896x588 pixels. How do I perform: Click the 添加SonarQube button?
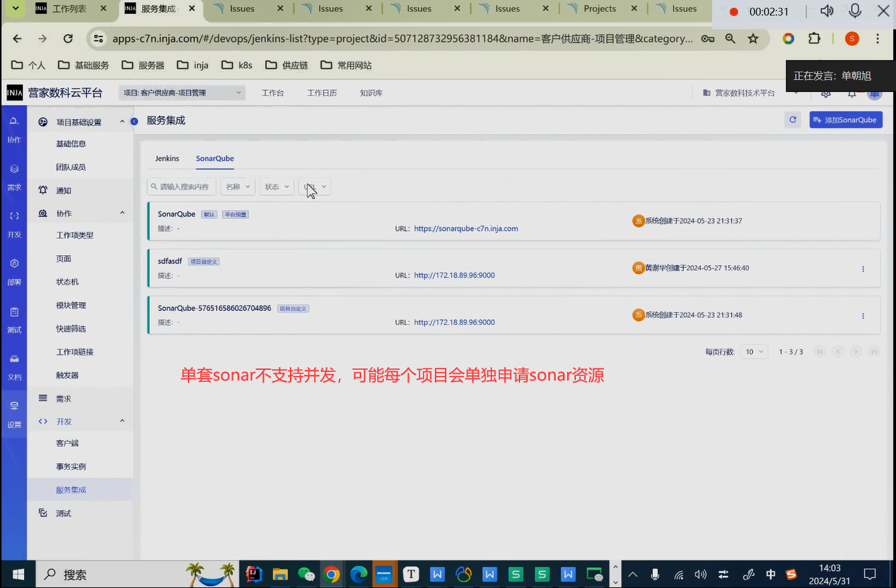click(846, 119)
